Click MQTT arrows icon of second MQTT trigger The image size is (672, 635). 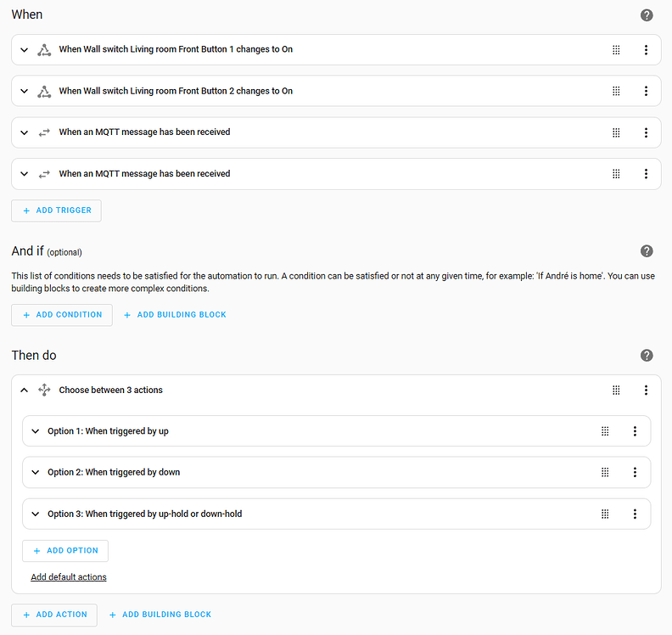(44, 174)
